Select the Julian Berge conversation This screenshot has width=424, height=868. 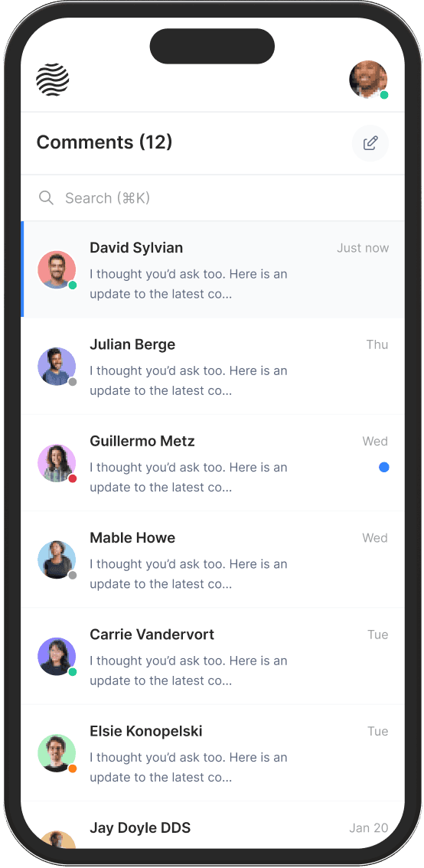(213, 367)
